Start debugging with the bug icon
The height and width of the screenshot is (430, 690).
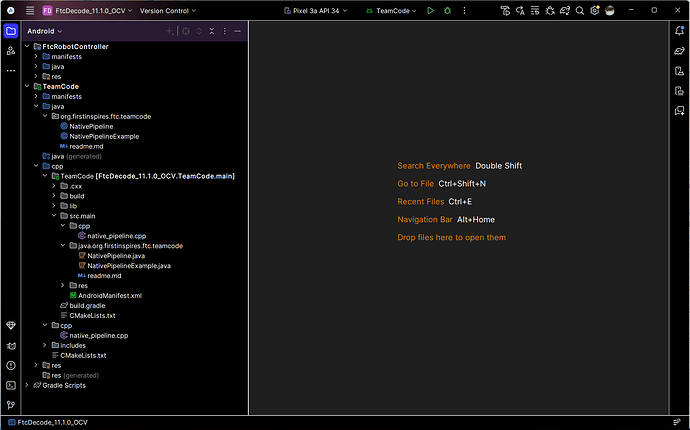tap(448, 11)
